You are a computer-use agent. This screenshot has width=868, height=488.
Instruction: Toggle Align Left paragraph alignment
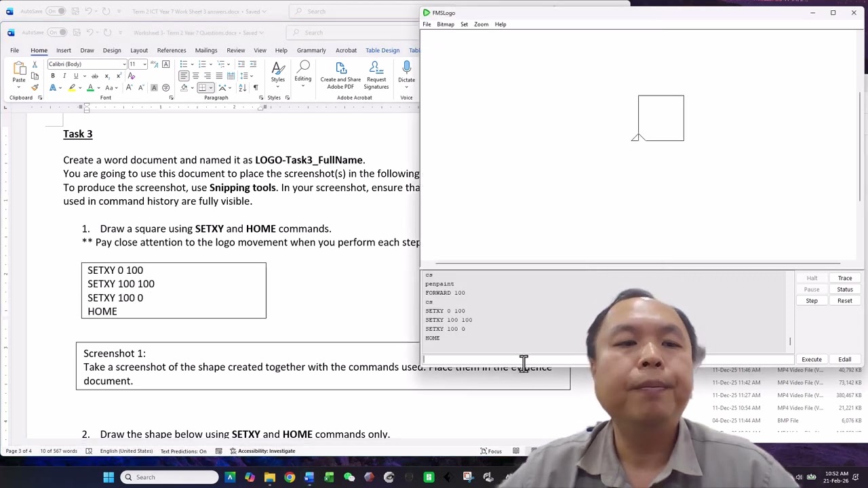(x=184, y=76)
